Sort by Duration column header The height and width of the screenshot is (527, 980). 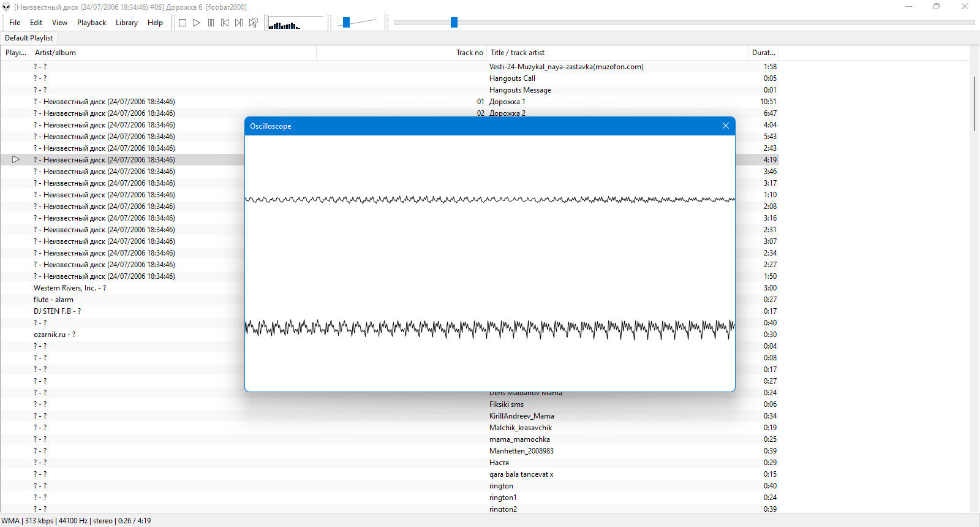[x=763, y=53]
